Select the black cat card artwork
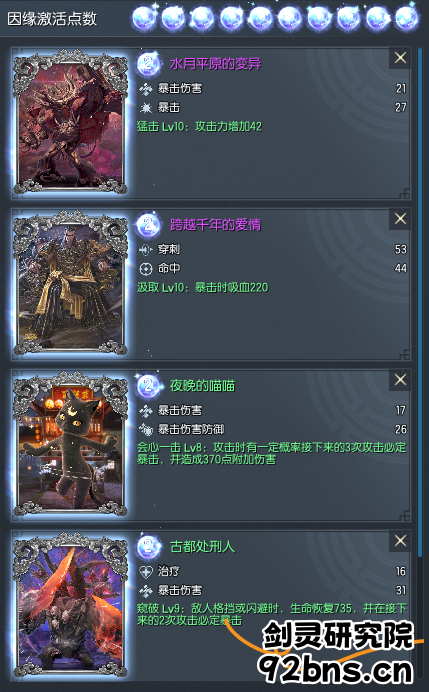429x692 pixels. (70, 444)
